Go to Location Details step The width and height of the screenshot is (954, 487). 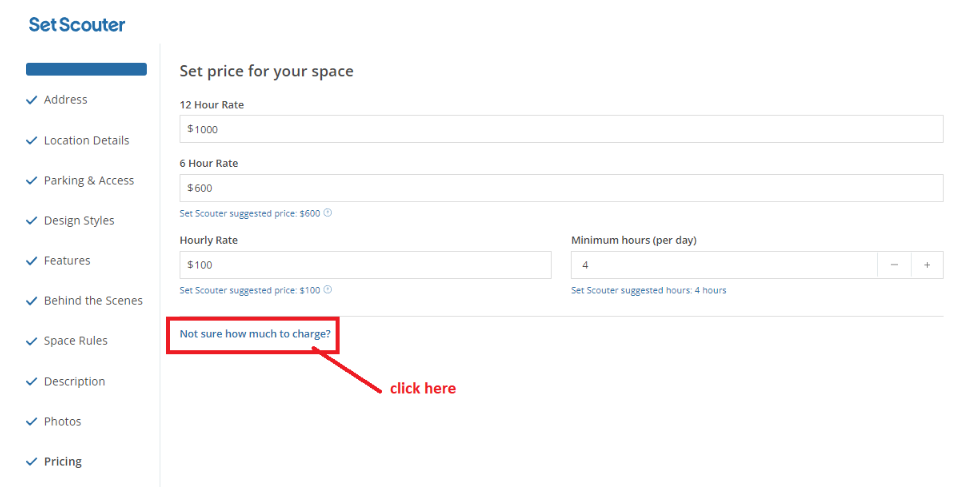pos(86,141)
